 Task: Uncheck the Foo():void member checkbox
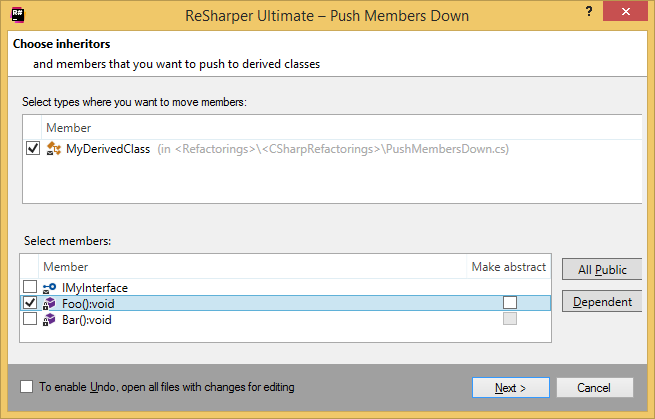(30, 303)
